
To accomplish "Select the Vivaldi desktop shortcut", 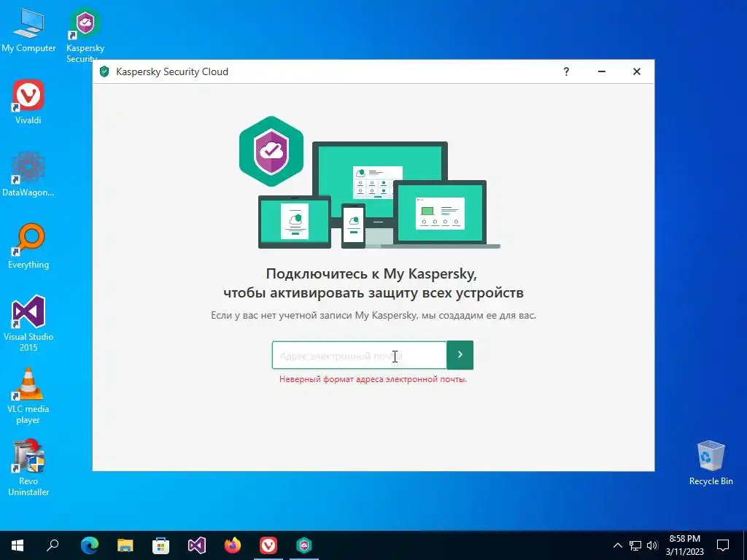I will point(28,102).
